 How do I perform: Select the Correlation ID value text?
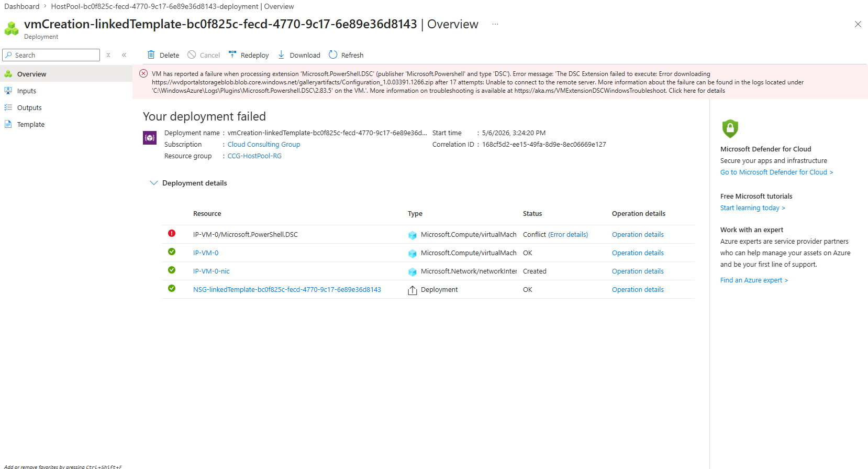544,145
